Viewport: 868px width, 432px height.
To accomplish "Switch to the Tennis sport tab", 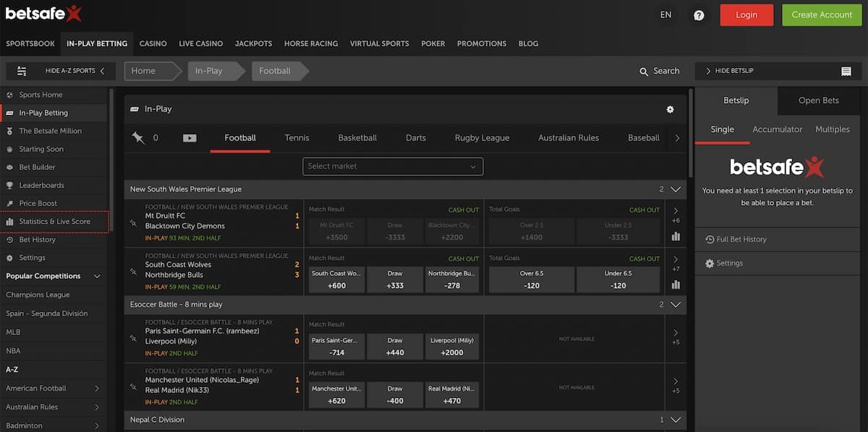I will point(297,137).
